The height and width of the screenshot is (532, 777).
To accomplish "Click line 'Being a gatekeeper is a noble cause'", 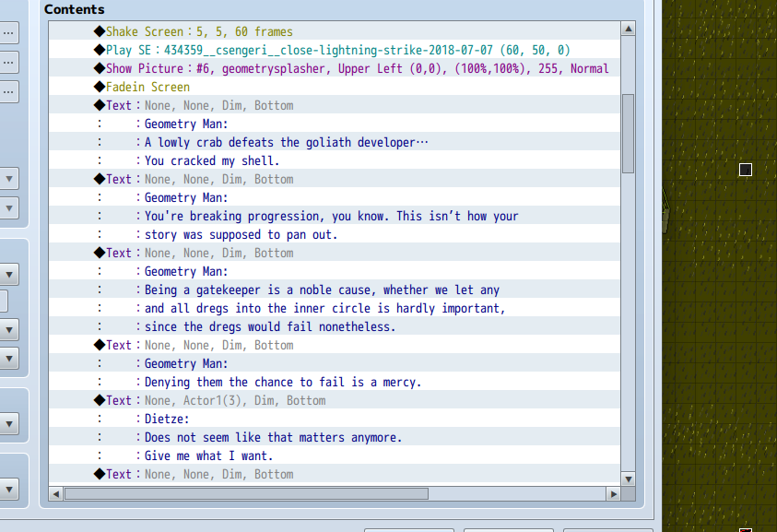I will 335,290.
